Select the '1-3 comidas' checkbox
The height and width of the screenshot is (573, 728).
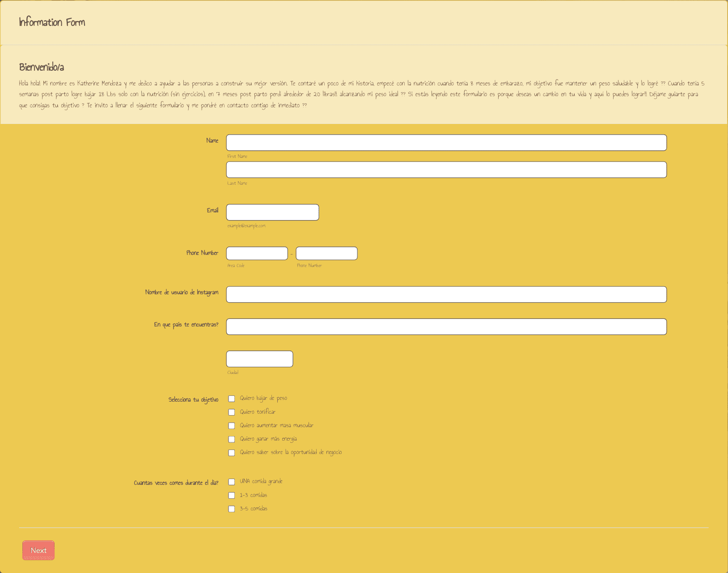pyautogui.click(x=232, y=495)
